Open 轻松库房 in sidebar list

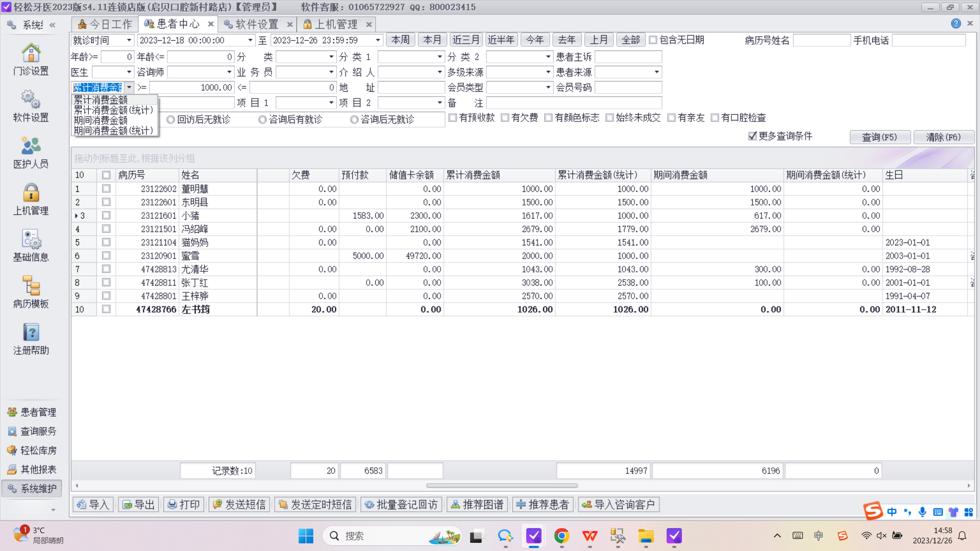click(32, 450)
